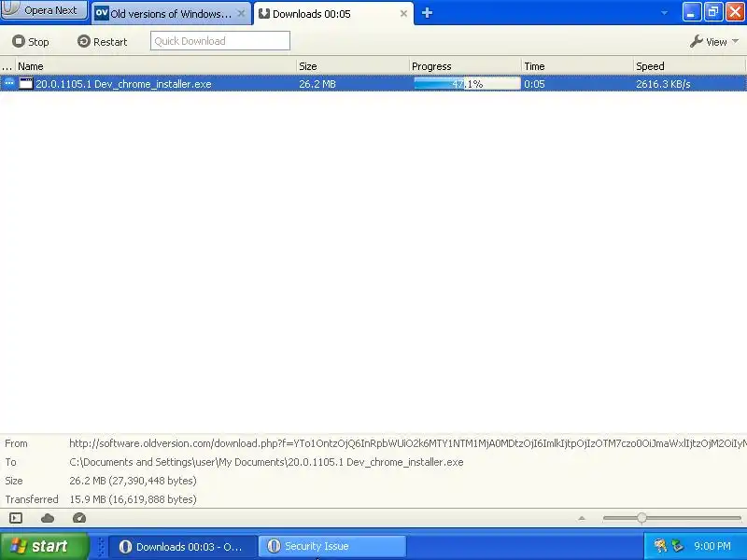Viewport: 747px width, 560px height.
Task: Switch to Old versions of Windows tab
Action: (x=171, y=14)
